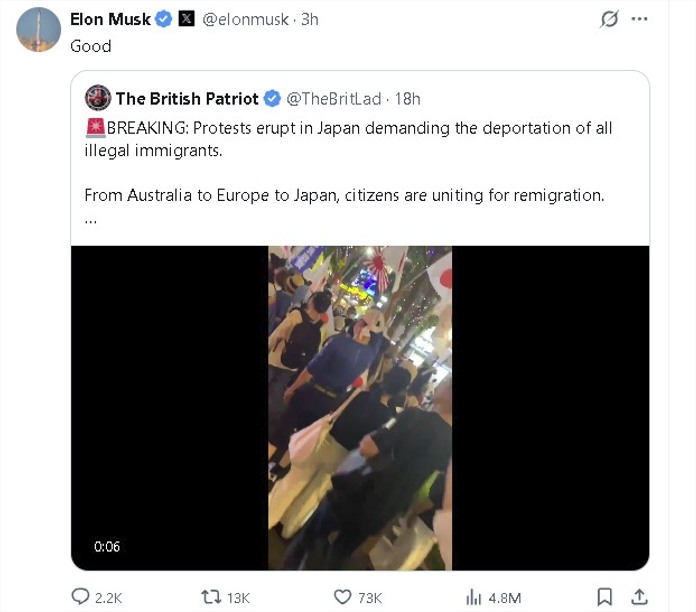Share the post via upload icon
The width and height of the screenshot is (696, 612).
pos(639,597)
